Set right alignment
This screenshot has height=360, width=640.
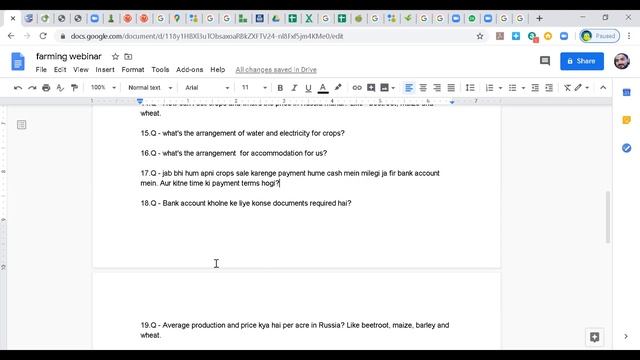click(x=437, y=88)
